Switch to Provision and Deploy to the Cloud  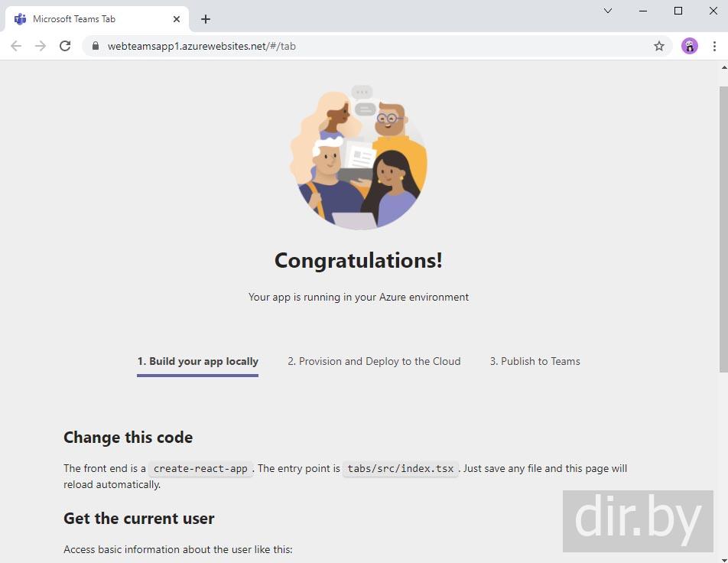(x=374, y=361)
